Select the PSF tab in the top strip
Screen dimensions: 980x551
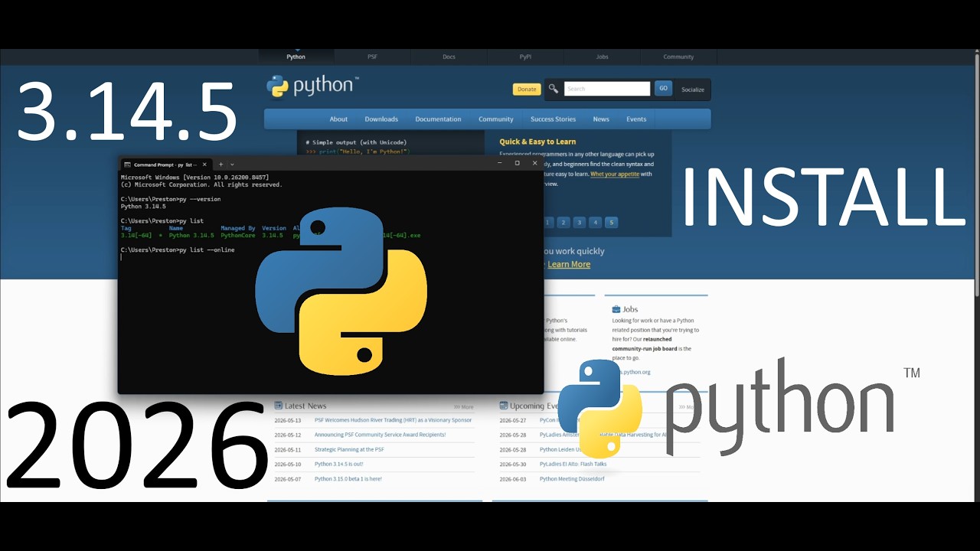[372, 57]
